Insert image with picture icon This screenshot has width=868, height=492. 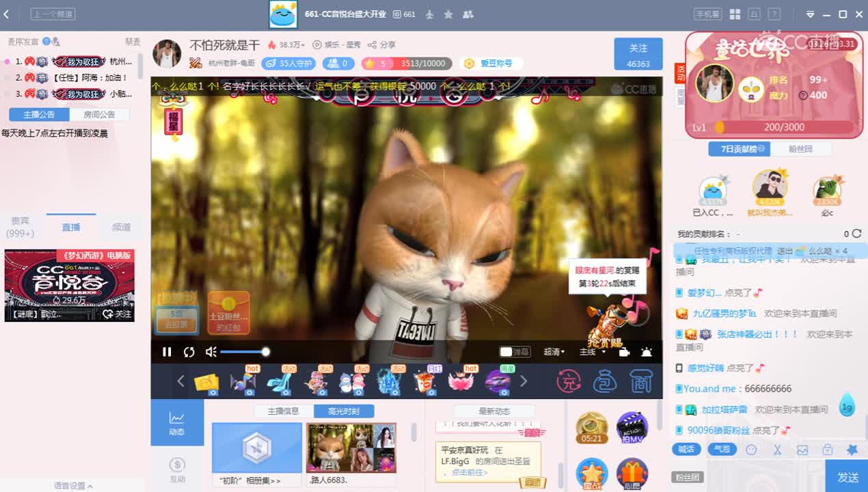802,450
